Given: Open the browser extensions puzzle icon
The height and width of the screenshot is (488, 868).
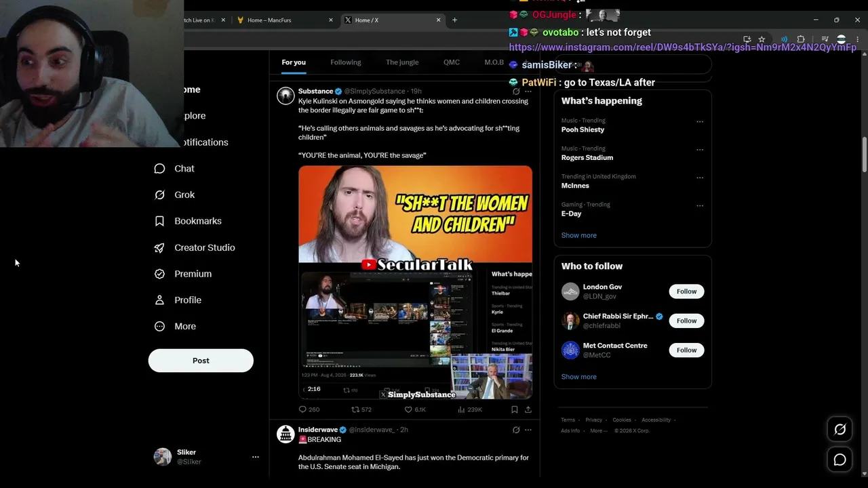Looking at the screenshot, I should coord(801,39).
